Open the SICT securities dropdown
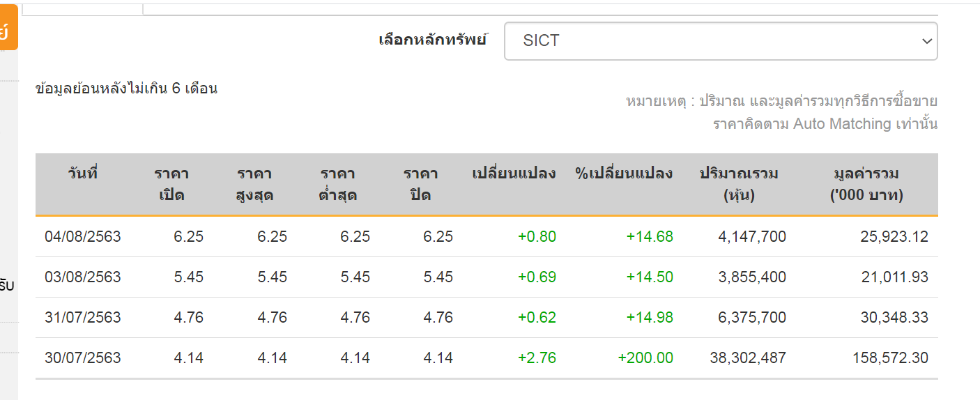The width and height of the screenshot is (980, 400). coord(720,41)
